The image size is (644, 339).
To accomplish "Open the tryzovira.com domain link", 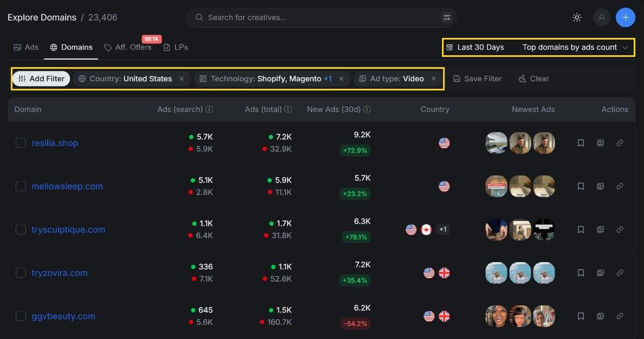I will [x=60, y=273].
